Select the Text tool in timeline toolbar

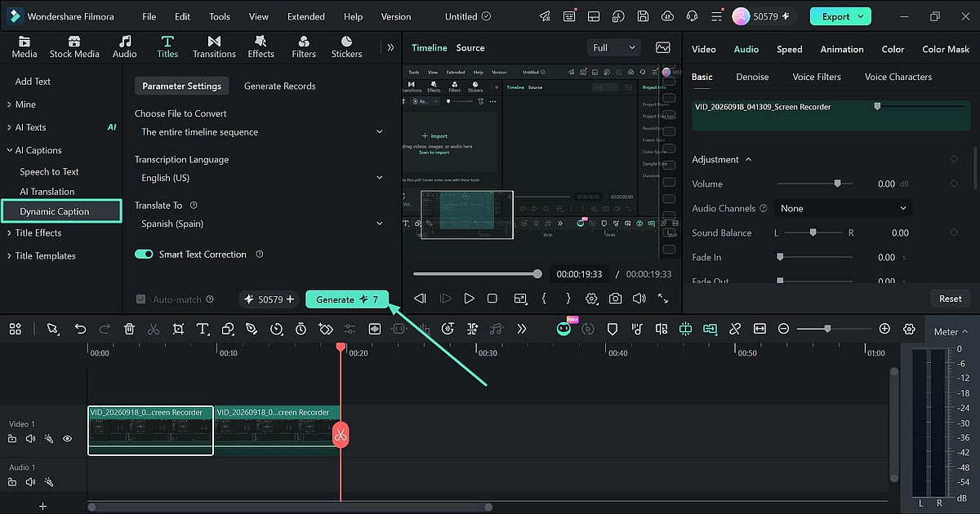coord(203,329)
